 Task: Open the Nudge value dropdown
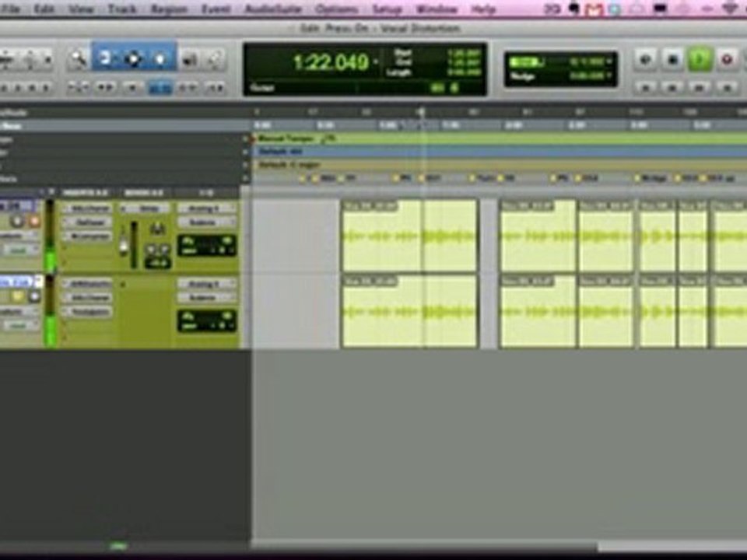(x=608, y=76)
